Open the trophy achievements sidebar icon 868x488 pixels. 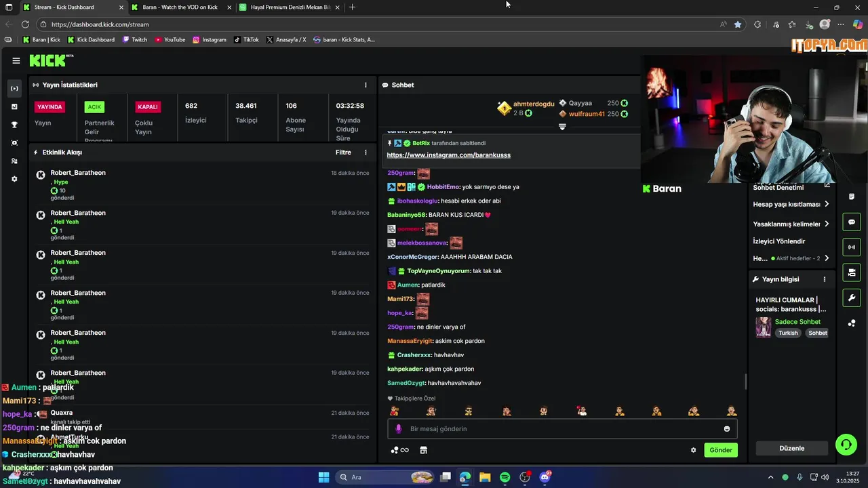14,125
